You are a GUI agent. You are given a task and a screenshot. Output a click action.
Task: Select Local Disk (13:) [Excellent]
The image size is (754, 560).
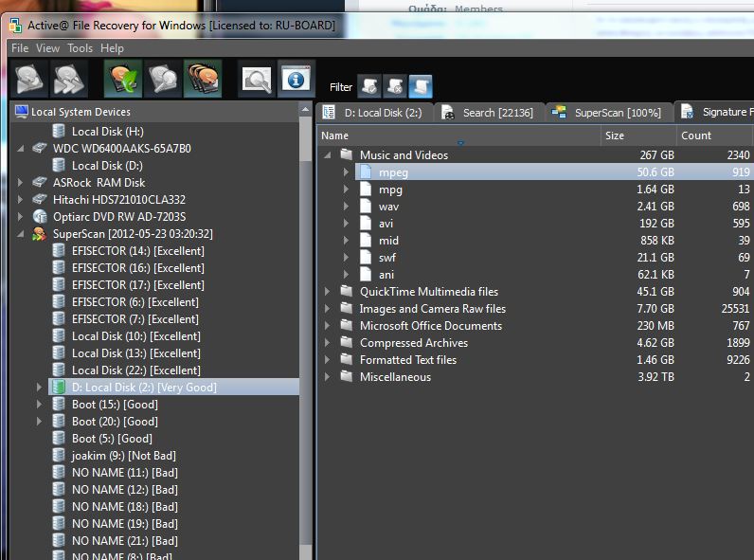tap(136, 353)
